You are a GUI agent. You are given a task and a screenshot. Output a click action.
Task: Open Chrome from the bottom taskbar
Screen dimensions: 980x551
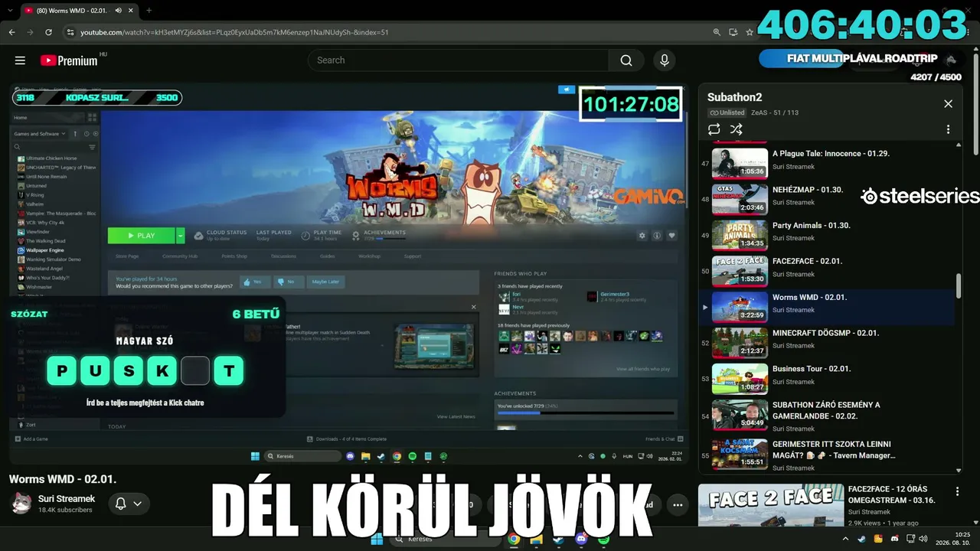tap(514, 539)
